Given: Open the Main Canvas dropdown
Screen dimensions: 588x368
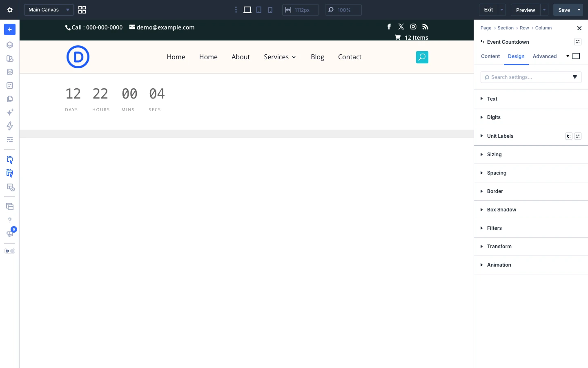Looking at the screenshot, I should pos(49,10).
